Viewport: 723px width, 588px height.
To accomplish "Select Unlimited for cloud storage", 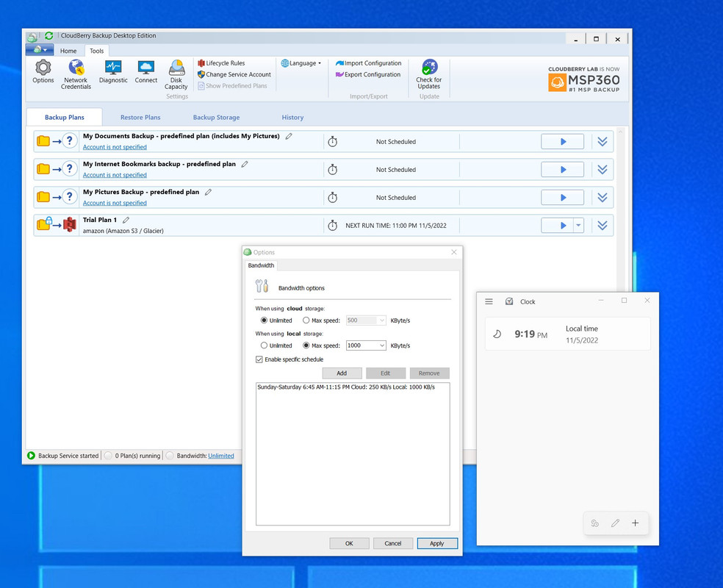I will coord(265,320).
